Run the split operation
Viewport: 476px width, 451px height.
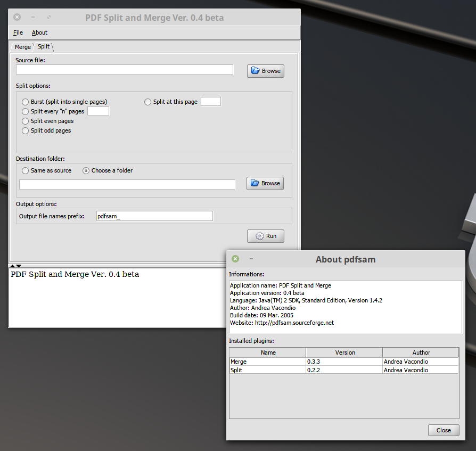[266, 236]
